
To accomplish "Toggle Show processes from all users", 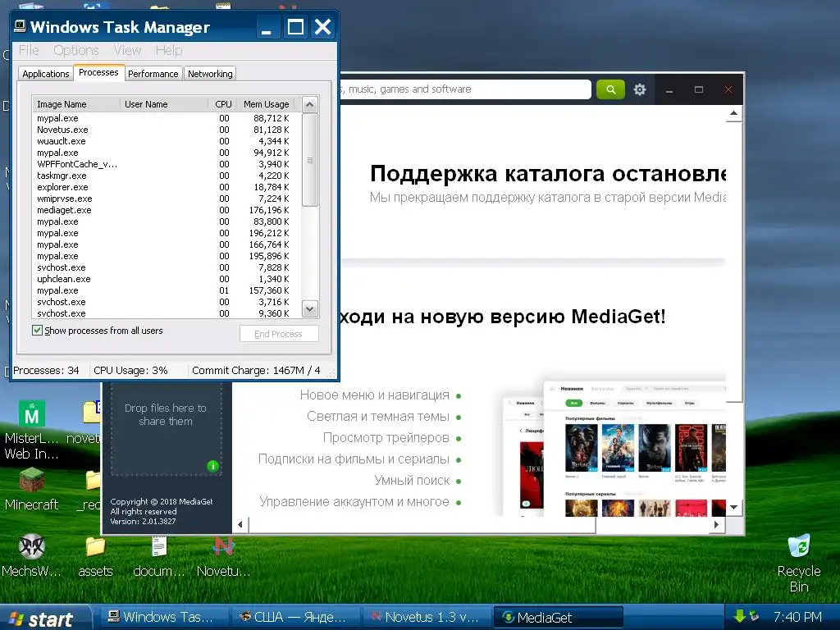I will point(38,330).
